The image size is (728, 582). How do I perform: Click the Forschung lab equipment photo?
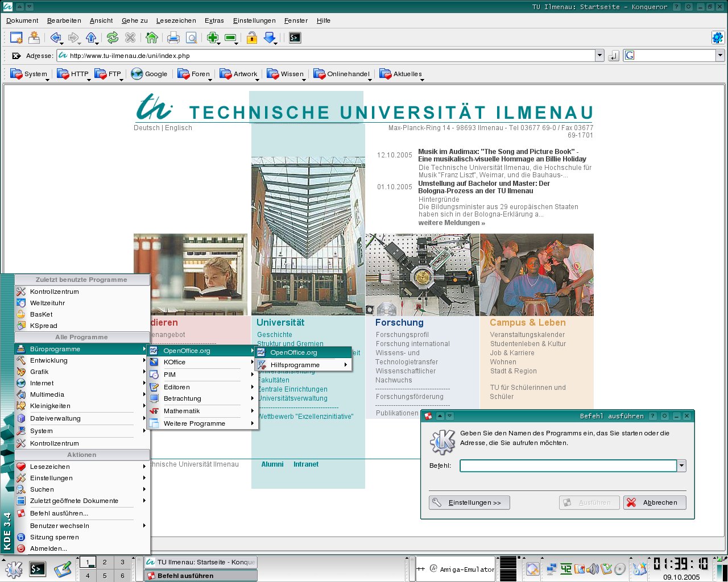tap(423, 275)
